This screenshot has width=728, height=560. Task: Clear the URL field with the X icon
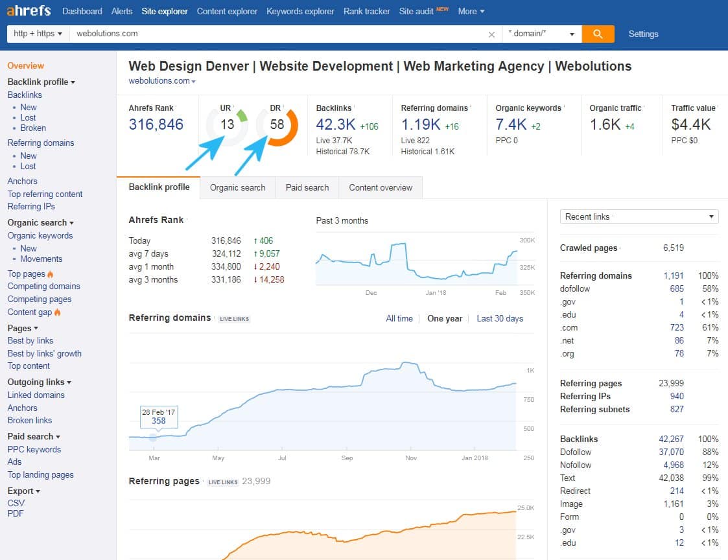click(491, 34)
